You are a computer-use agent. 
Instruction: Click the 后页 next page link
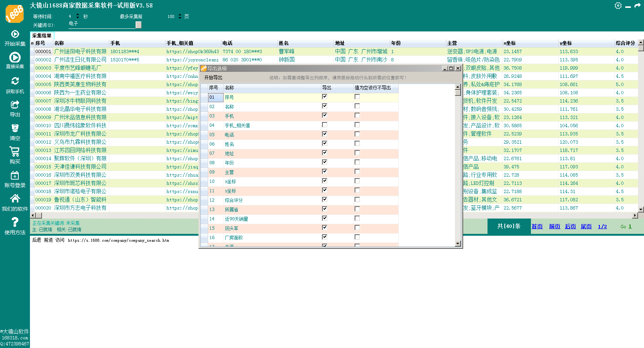tap(570, 226)
